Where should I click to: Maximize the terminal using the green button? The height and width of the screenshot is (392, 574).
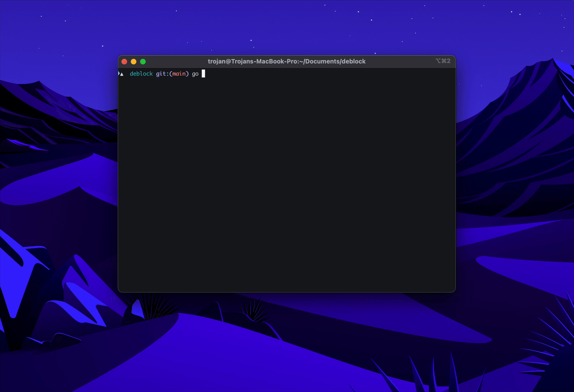click(143, 62)
